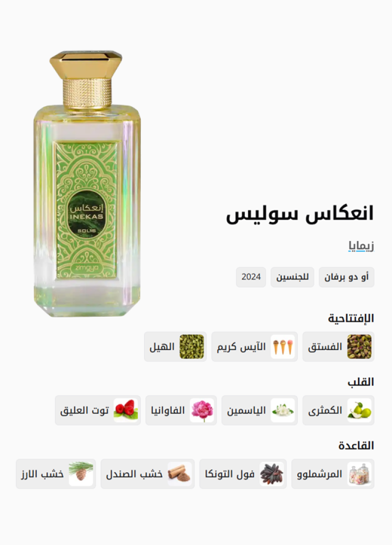Open the زيمايا brand link
392x545 pixels.
361,246
